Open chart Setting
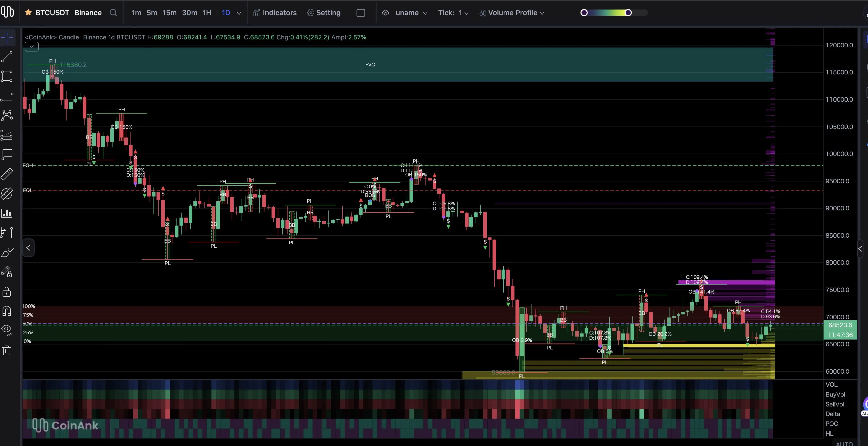 (x=324, y=13)
